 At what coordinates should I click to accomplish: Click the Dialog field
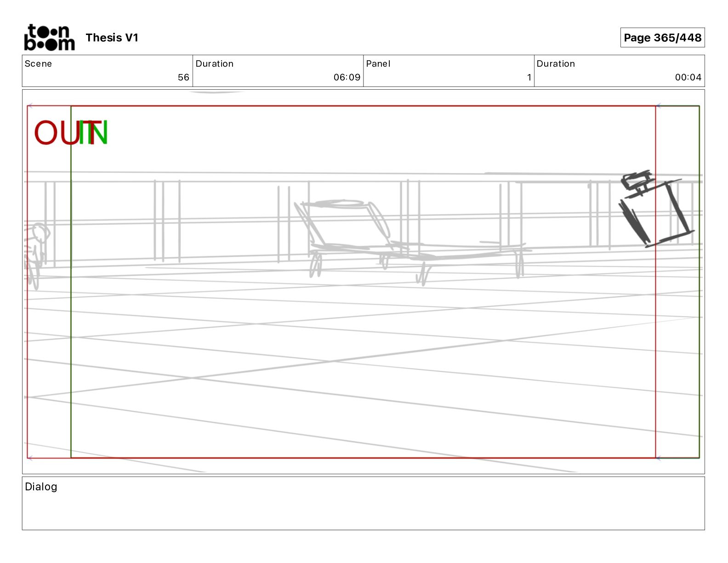coord(363,503)
